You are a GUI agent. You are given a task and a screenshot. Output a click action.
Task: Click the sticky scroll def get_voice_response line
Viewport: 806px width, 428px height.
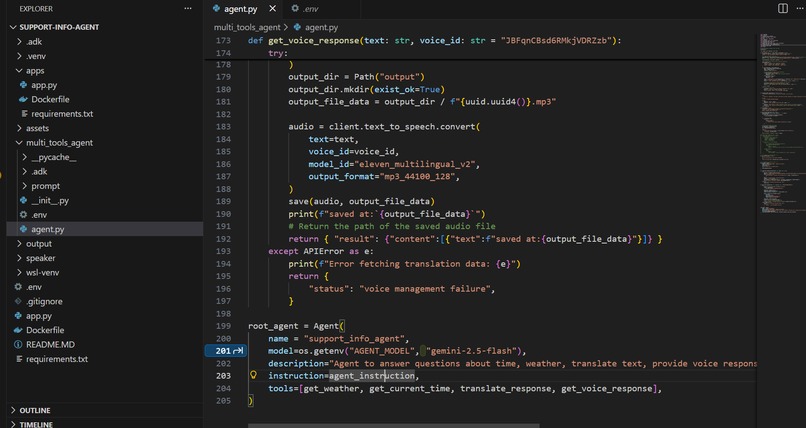point(434,40)
